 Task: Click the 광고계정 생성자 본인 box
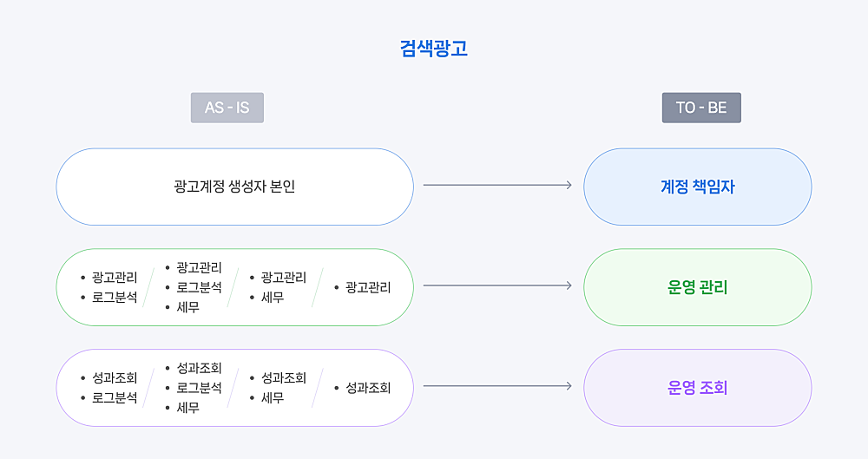tap(234, 187)
